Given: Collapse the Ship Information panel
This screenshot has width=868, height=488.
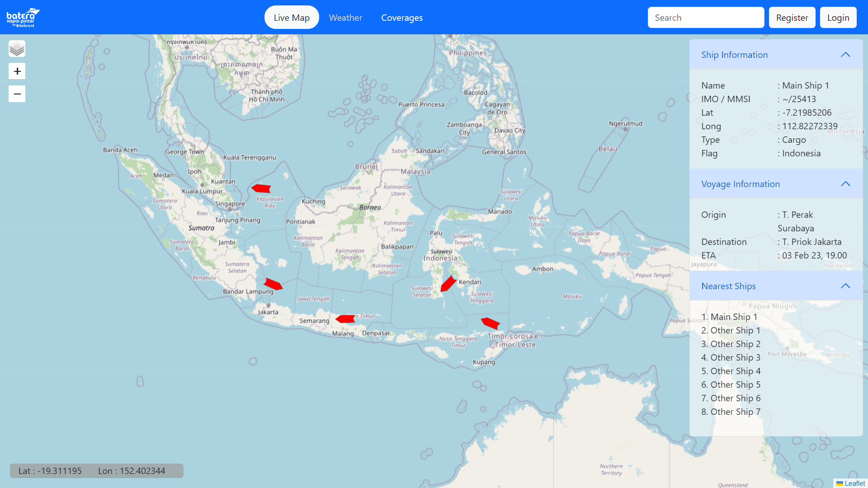Looking at the screenshot, I should click(846, 54).
